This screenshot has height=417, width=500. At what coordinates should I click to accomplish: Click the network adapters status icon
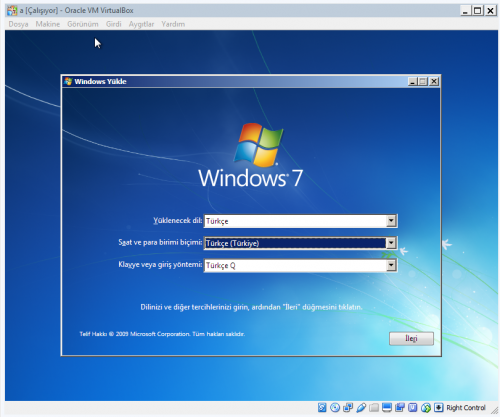pyautogui.click(x=348, y=407)
